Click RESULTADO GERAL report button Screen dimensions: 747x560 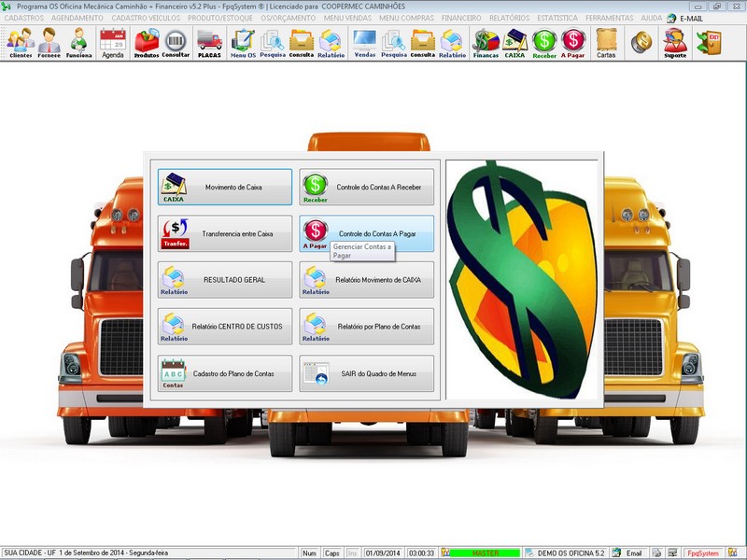[225, 280]
